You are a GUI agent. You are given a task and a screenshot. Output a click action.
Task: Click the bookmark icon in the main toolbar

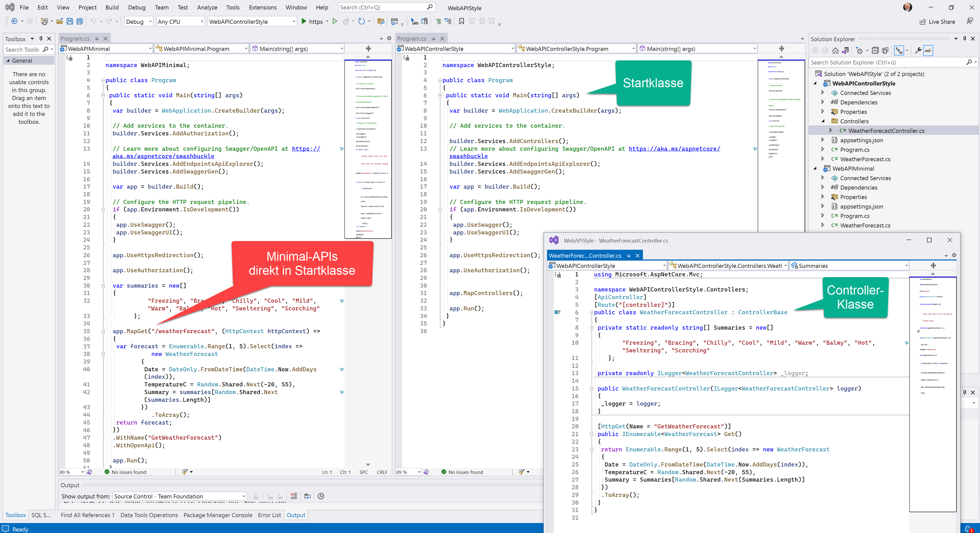click(x=461, y=22)
